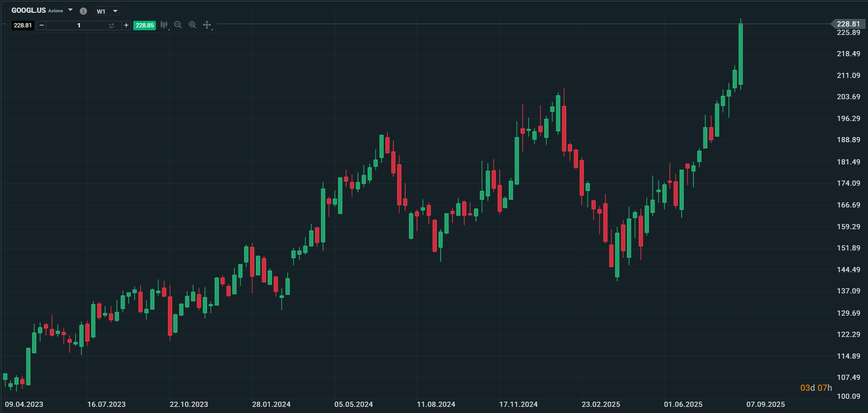Click the instrument info icon
This screenshot has width=868, height=413.
click(x=83, y=11)
